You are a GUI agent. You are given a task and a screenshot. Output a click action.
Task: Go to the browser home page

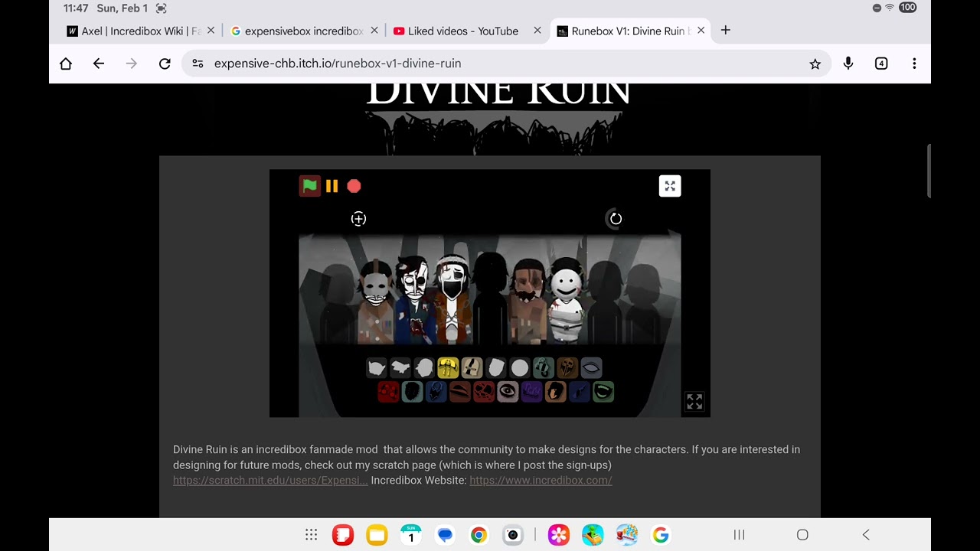tap(66, 64)
